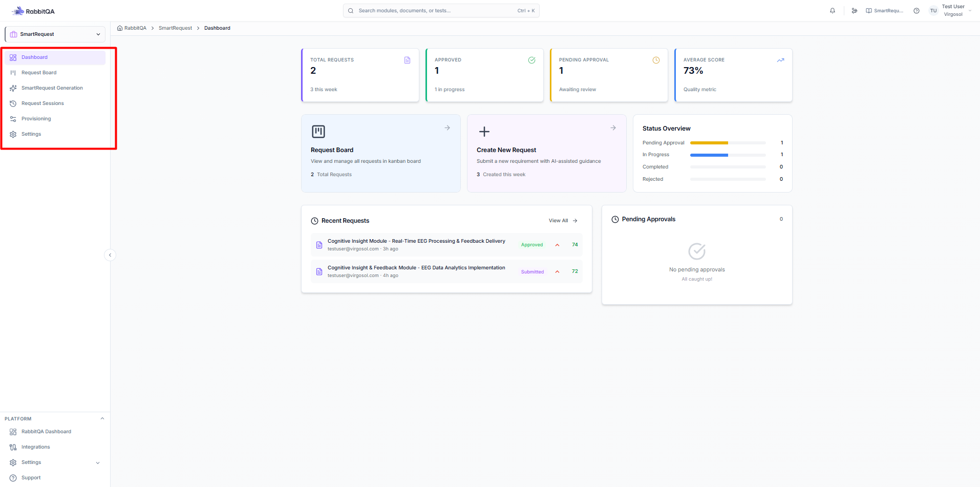Click the Total Requests stat card
This screenshot has height=487, width=980.
(360, 75)
